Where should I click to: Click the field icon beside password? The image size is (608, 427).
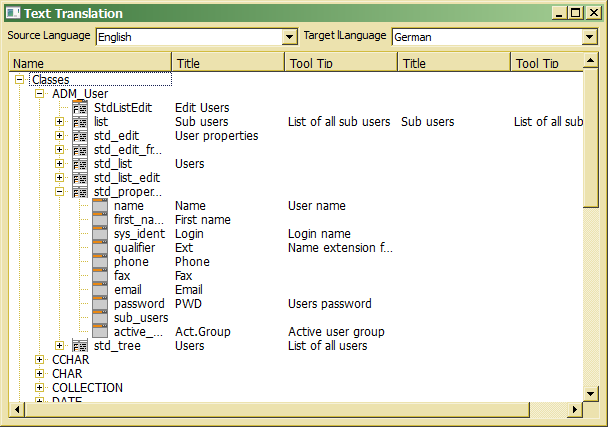(x=100, y=304)
